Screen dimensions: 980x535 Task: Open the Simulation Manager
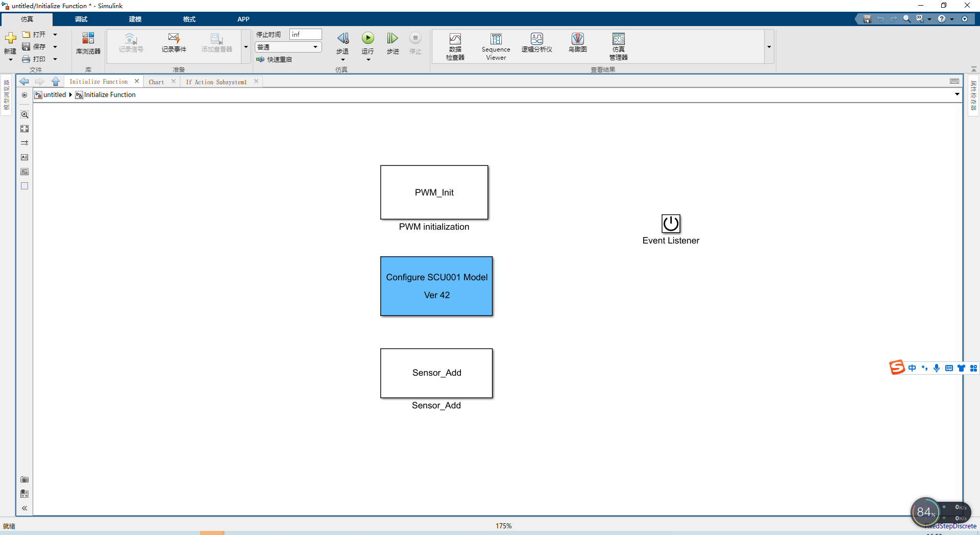click(618, 46)
